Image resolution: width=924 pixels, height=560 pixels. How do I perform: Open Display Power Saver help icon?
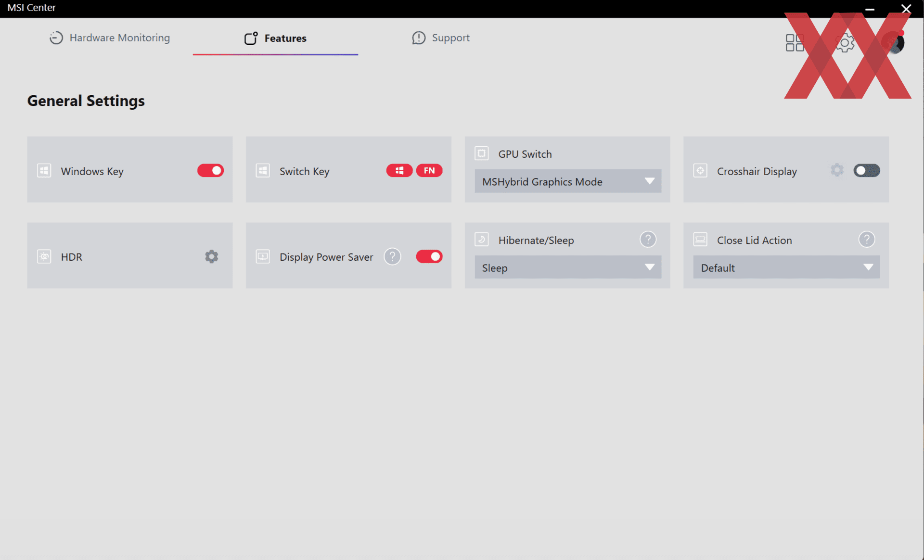pos(392,256)
